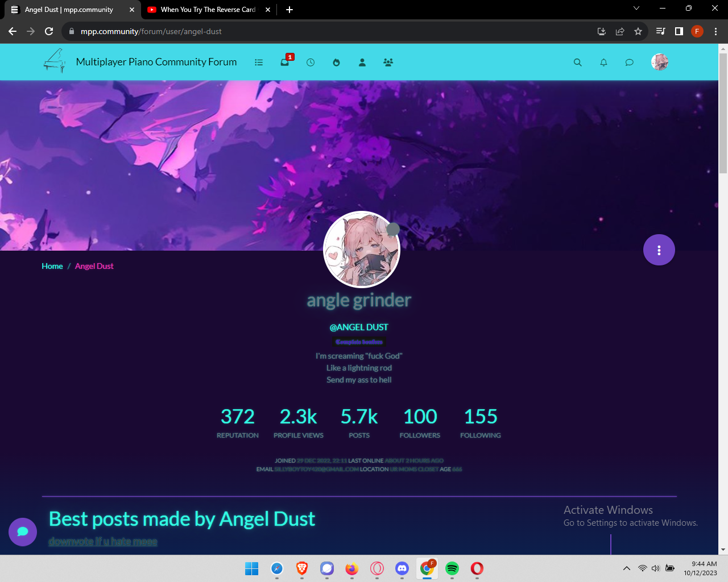This screenshot has width=728, height=582.
Task: Open the Chrome three-dot menu
Action: pyautogui.click(x=715, y=31)
